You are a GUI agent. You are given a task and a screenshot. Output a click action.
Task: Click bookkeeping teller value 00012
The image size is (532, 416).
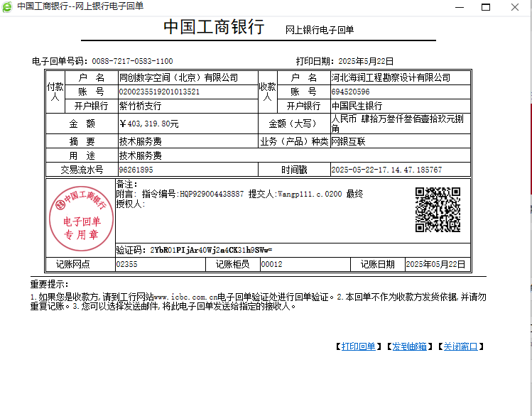point(271,264)
